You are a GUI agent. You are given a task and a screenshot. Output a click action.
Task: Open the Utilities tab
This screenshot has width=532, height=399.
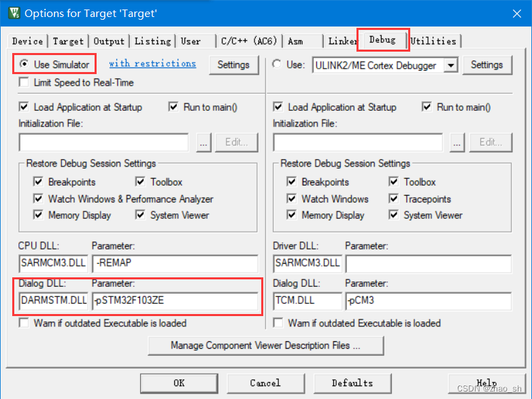point(433,41)
